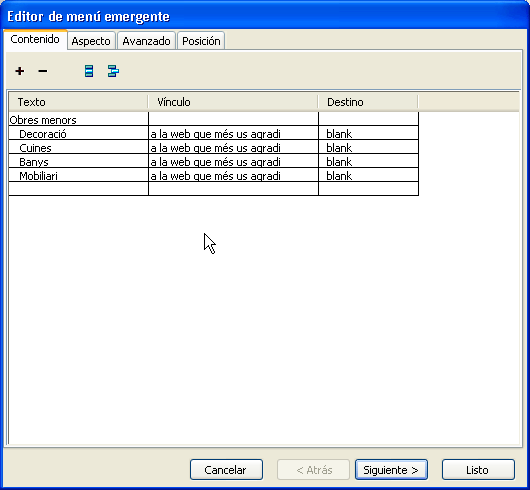Click the indent menu item icon
This screenshot has width=530, height=490.
(113, 71)
